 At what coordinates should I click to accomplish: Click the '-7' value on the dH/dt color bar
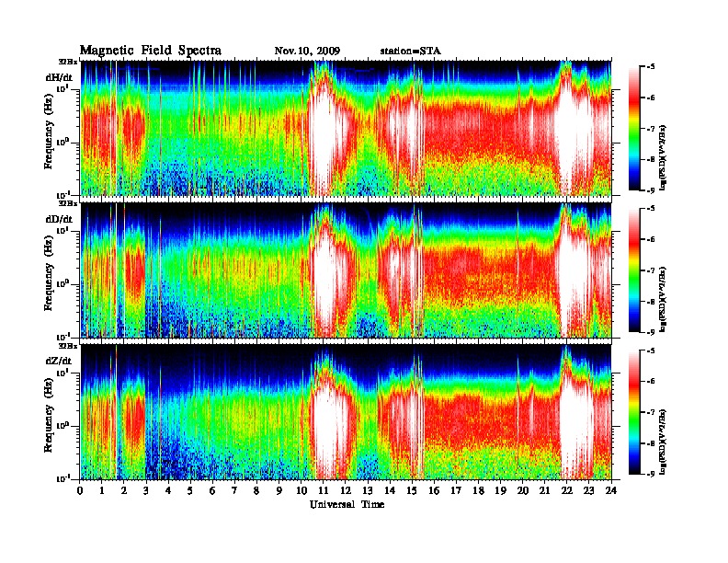(x=651, y=129)
